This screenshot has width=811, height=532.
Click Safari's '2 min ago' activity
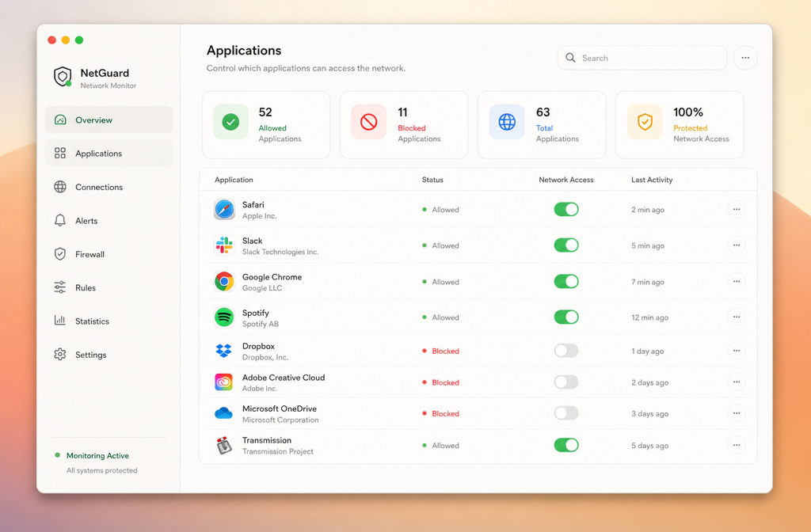tap(648, 209)
